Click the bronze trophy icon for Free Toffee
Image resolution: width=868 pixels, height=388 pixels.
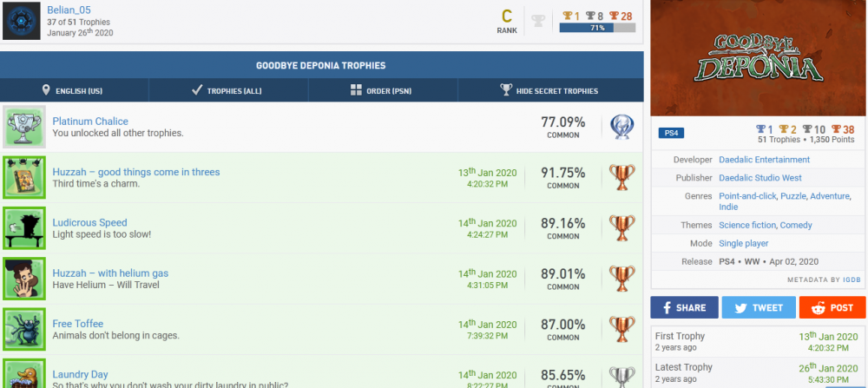click(622, 329)
